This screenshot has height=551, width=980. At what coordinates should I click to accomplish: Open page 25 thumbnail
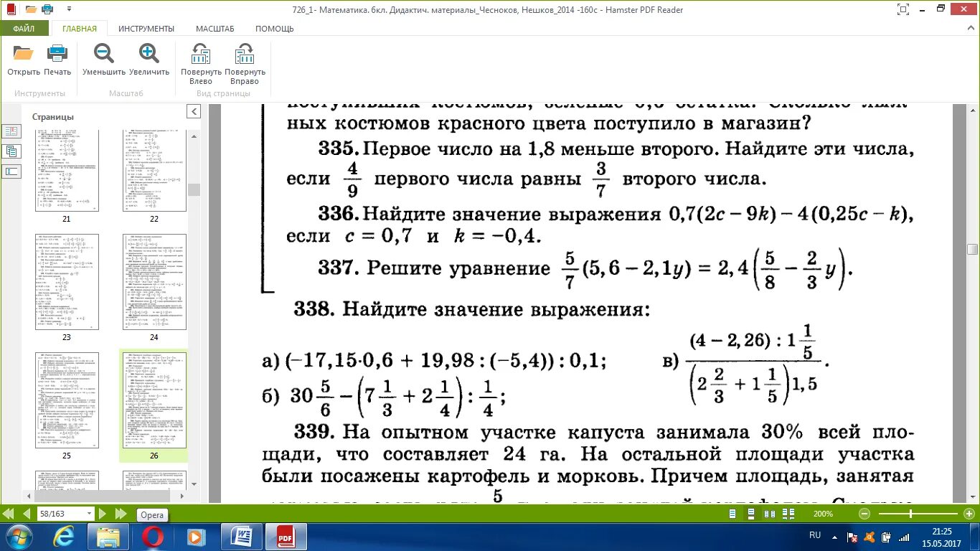(67, 400)
